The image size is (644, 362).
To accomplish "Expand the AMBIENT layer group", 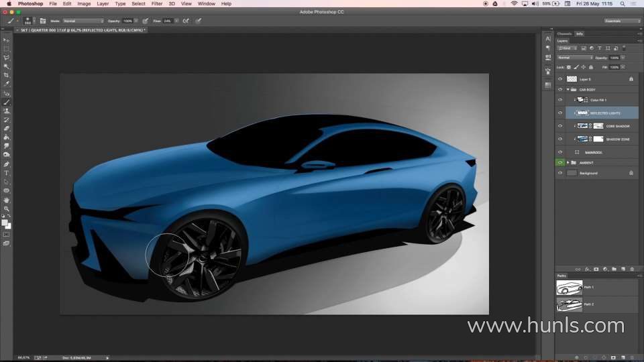I will point(568,162).
